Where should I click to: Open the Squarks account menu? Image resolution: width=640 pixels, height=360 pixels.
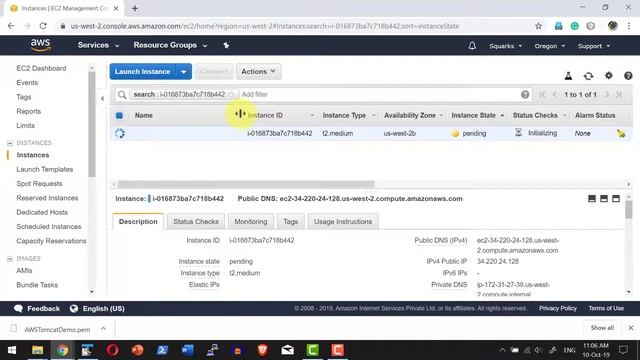pyautogui.click(x=505, y=46)
